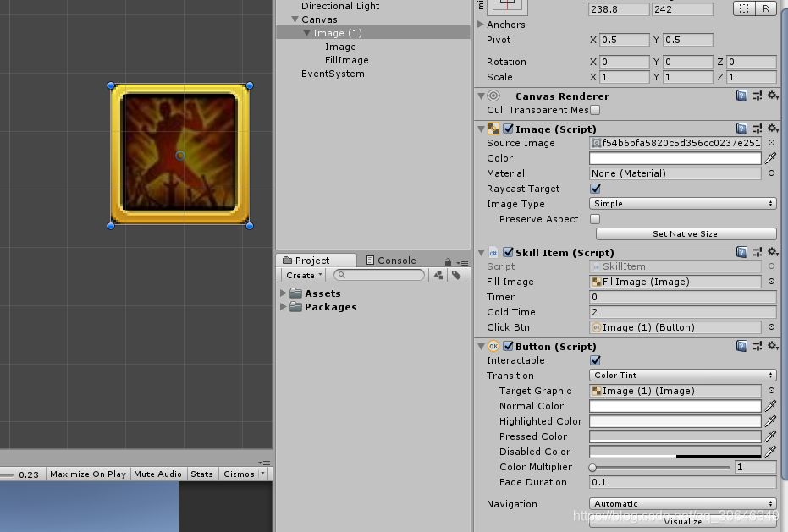The height and width of the screenshot is (532, 788).
Task: Open the Target Graphic object picker
Action: 771,391
